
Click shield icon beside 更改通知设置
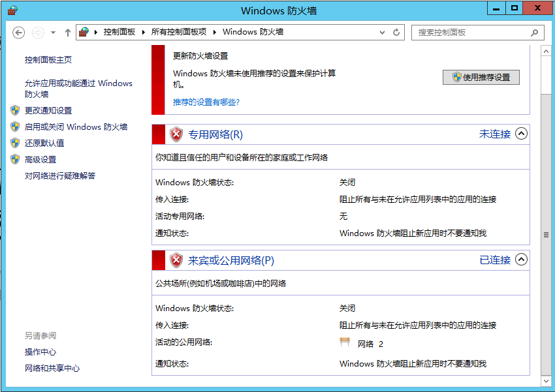(15, 110)
